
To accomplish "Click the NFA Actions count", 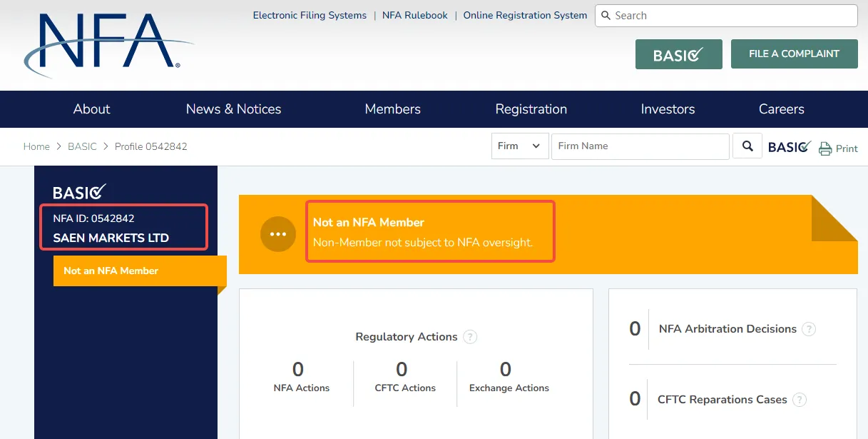I will 298,370.
